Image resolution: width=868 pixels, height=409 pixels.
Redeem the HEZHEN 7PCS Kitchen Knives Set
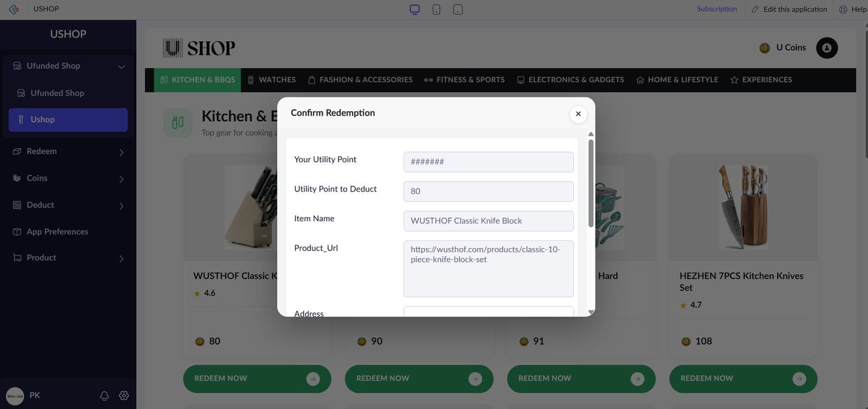click(x=743, y=379)
